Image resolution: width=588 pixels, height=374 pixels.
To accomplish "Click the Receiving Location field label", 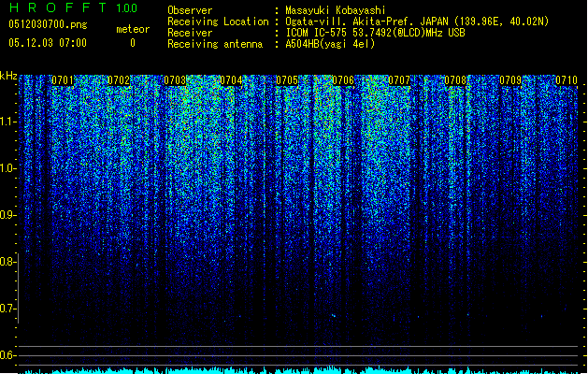I will 218,22.
